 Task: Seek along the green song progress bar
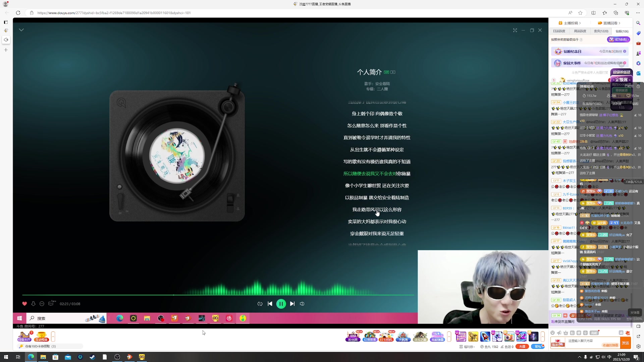pyautogui.click(x=218, y=295)
